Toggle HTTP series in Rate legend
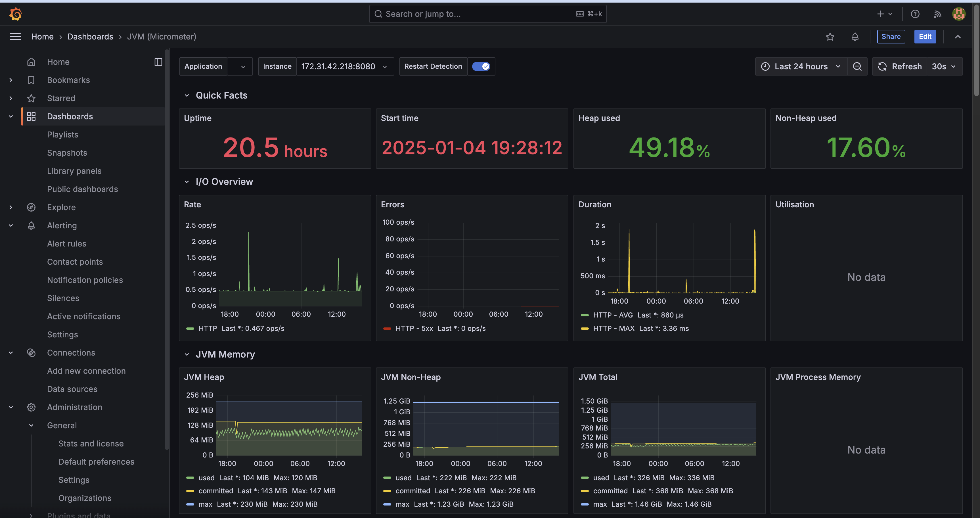 (208, 328)
